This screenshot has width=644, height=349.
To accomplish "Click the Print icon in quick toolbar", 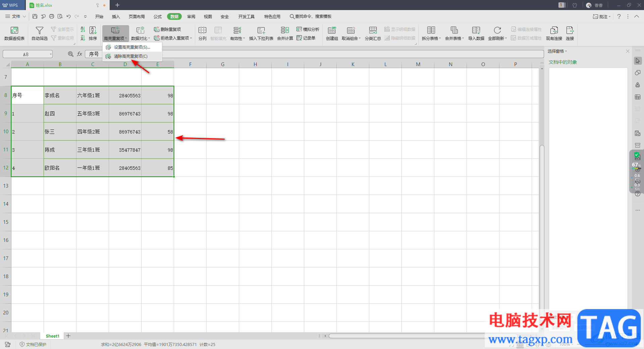I will pos(52,16).
